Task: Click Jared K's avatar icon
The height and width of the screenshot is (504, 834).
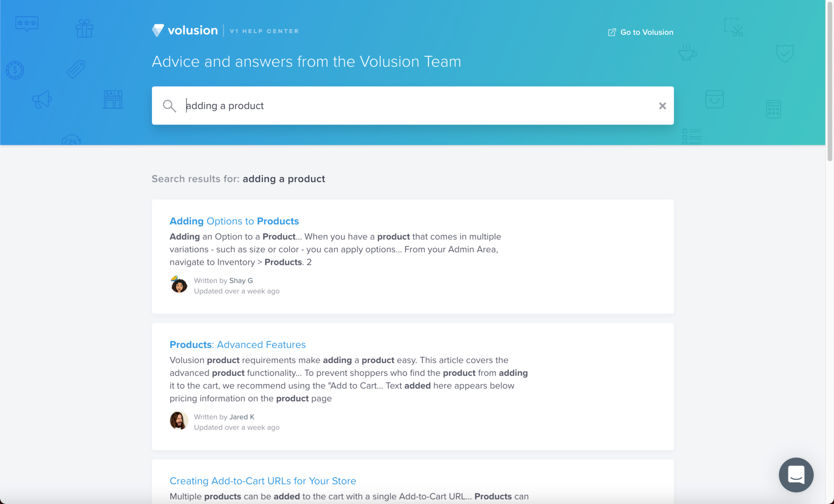Action: [x=179, y=420]
